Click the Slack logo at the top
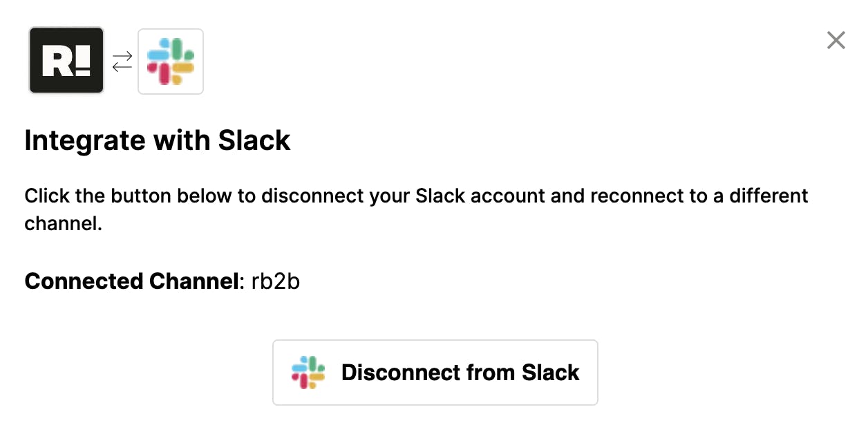 coord(171,62)
